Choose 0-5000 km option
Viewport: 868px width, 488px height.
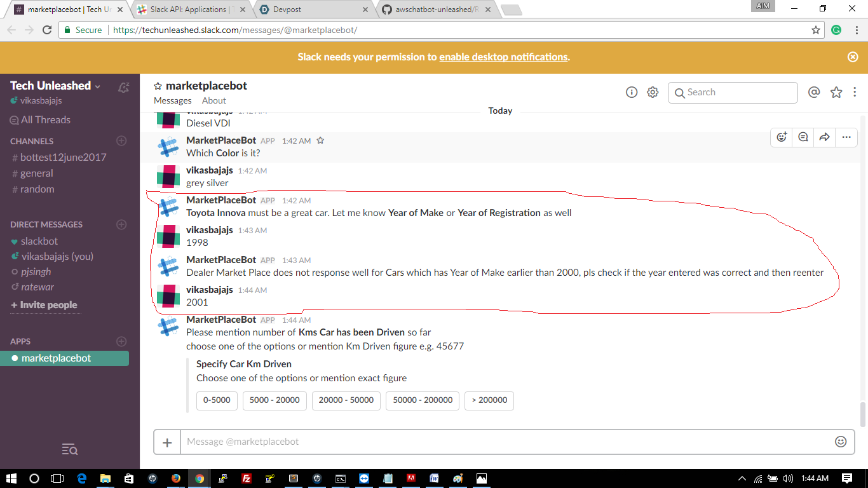pyautogui.click(x=217, y=400)
